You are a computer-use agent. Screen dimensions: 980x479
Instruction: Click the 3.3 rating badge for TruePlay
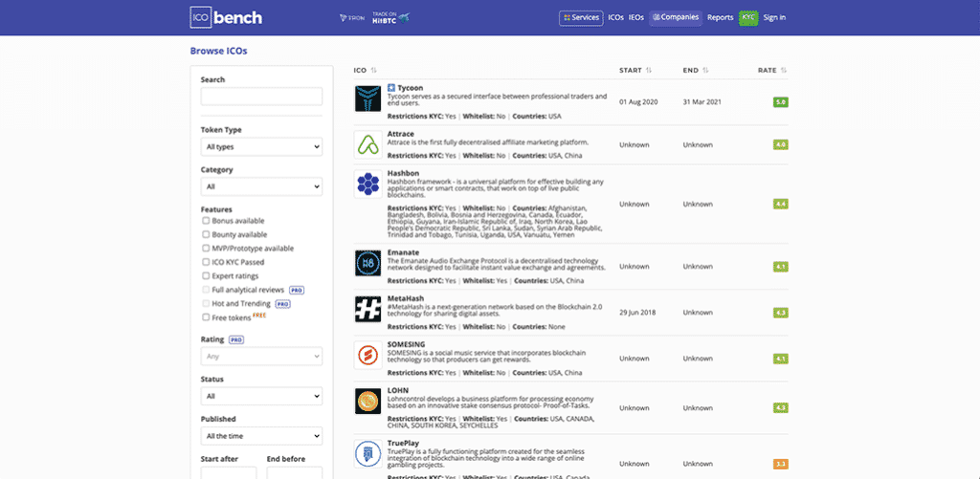[x=781, y=464]
